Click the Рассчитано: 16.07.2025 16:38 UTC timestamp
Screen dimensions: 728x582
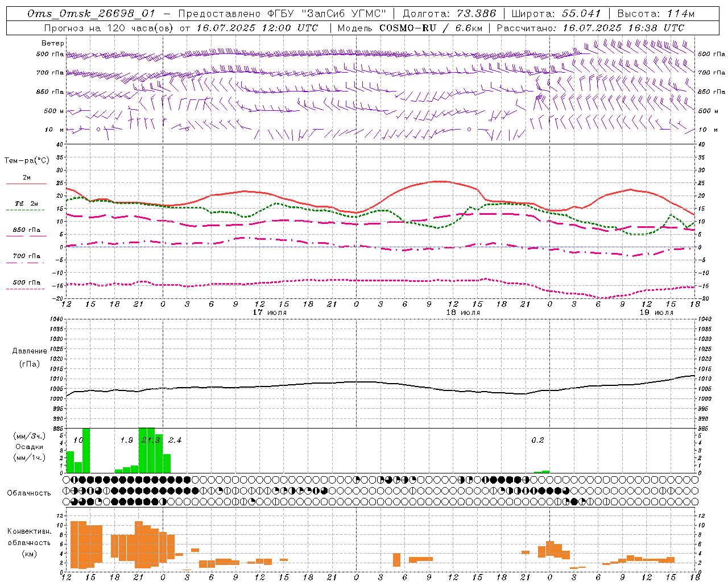(x=590, y=28)
